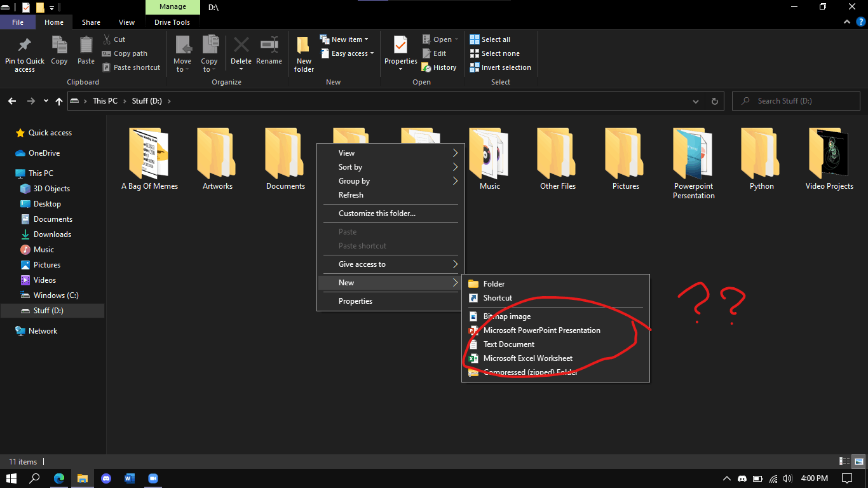Select the Video Projects folder

(x=829, y=159)
